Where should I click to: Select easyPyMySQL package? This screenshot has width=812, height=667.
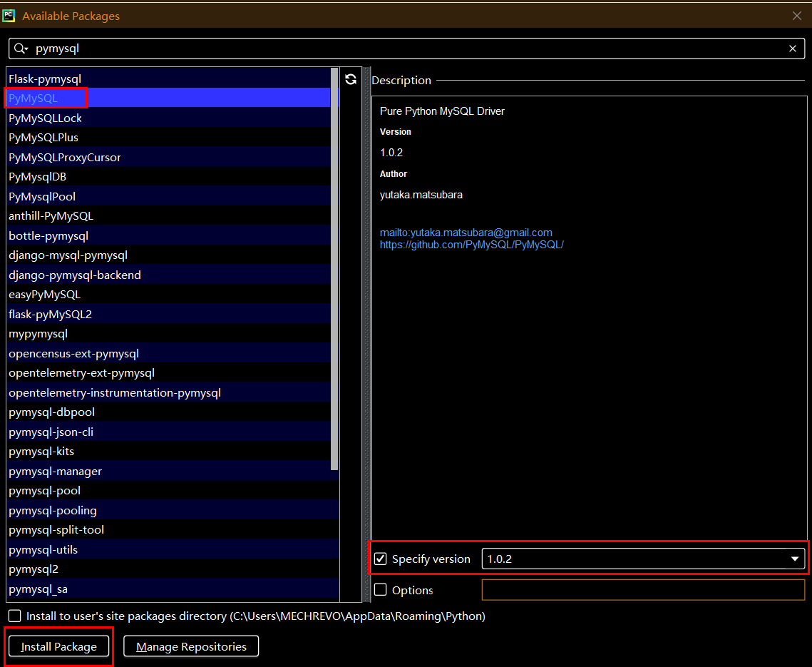tap(168, 295)
